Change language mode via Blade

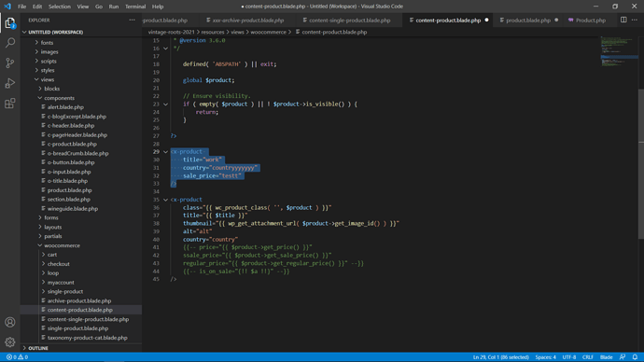(607, 357)
